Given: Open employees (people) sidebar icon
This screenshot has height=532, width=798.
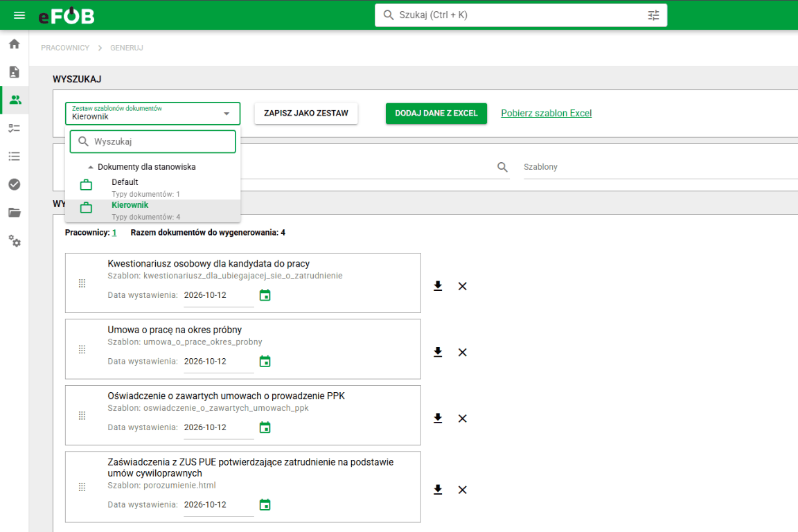Looking at the screenshot, I should click(x=15, y=100).
